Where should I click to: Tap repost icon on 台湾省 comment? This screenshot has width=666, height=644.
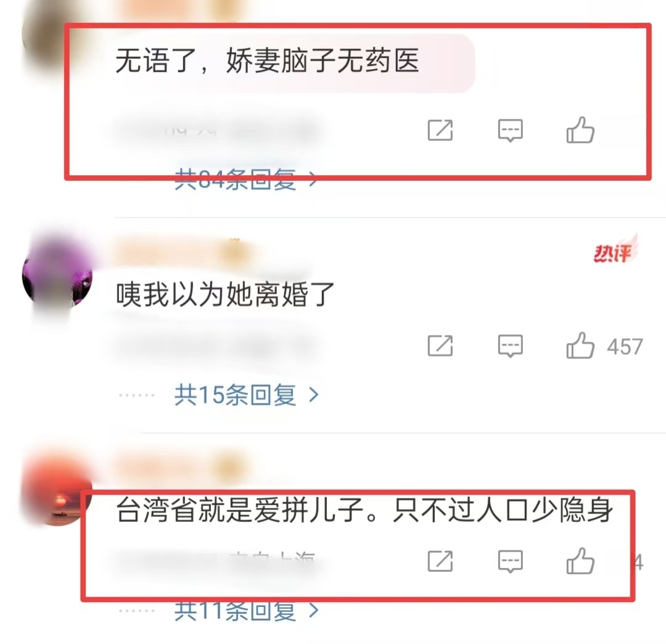pos(440,561)
